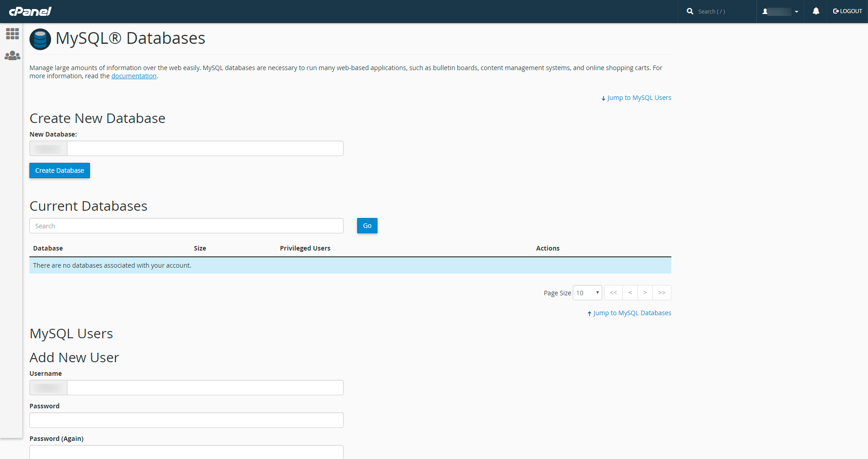This screenshot has width=868, height=459.
Task: Click the Size column header
Action: (x=200, y=248)
